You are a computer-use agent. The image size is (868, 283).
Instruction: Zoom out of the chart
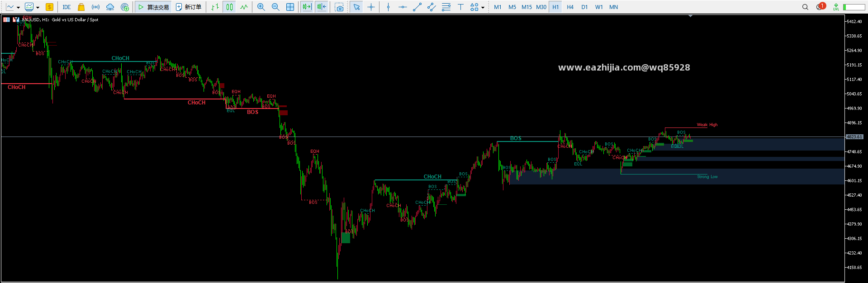coord(275,7)
